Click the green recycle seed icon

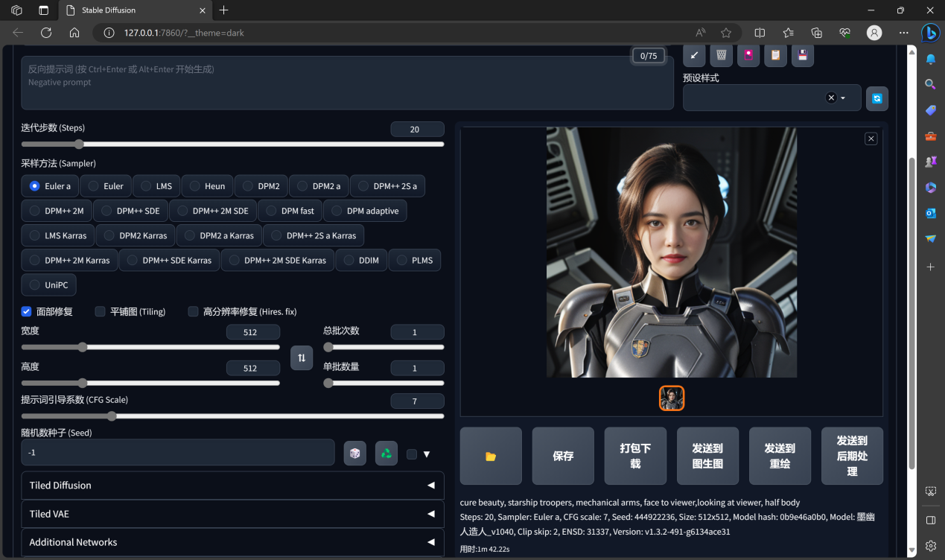click(386, 453)
